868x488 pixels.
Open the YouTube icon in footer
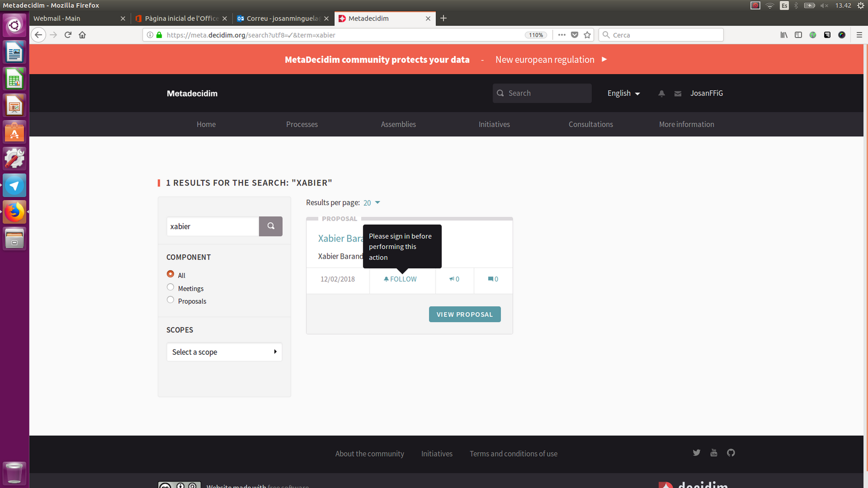(x=714, y=453)
